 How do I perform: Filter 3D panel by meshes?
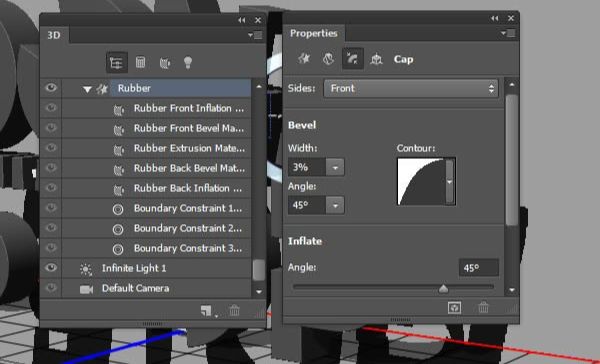coord(140,62)
